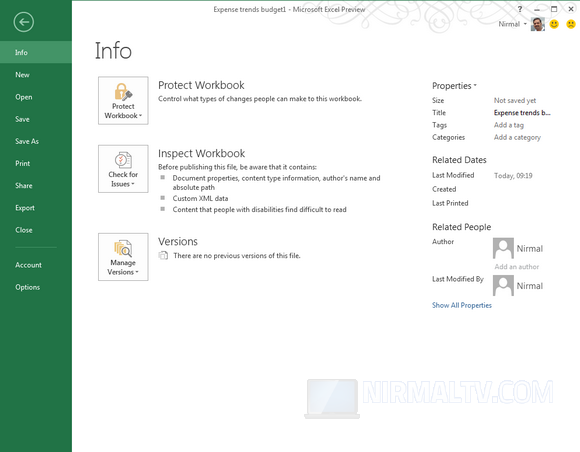Click Add a tag field
The width and height of the screenshot is (580, 452).
509,125
